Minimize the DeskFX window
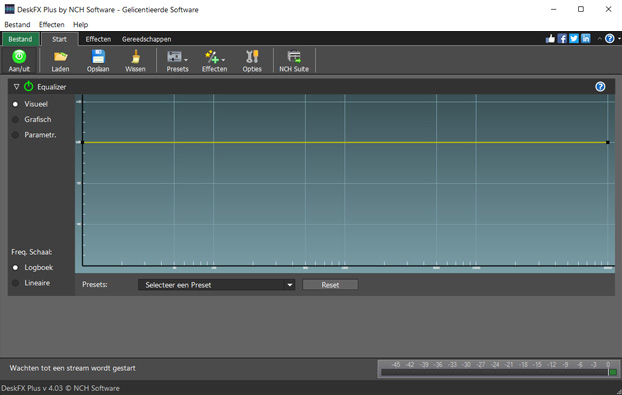This screenshot has height=395, width=622. (554, 9)
